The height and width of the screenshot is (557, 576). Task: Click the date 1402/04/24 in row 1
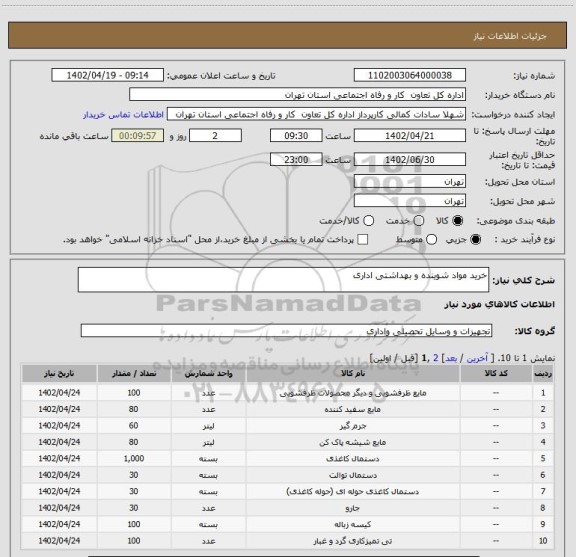pos(59,393)
